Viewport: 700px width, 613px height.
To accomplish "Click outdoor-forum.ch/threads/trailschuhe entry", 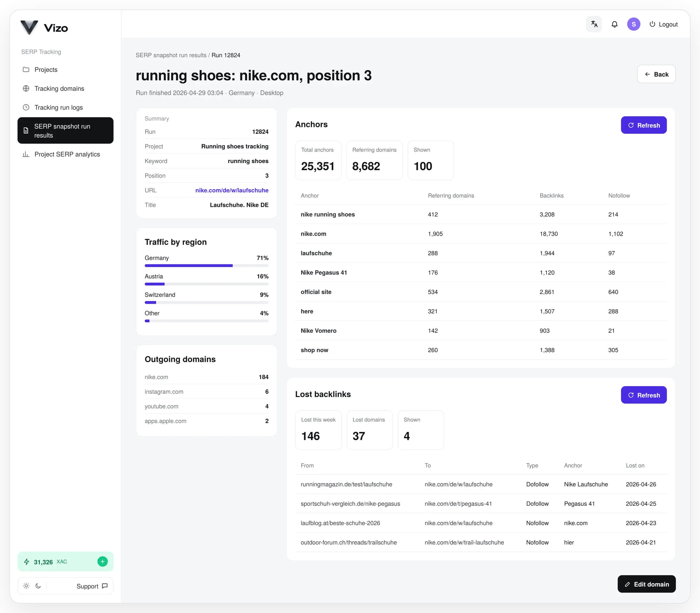I will click(x=349, y=542).
